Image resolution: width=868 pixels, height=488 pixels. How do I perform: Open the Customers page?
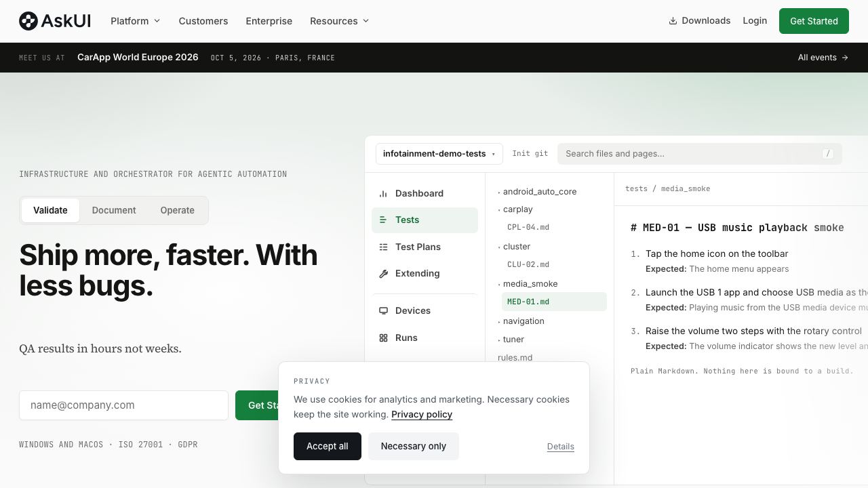203,21
